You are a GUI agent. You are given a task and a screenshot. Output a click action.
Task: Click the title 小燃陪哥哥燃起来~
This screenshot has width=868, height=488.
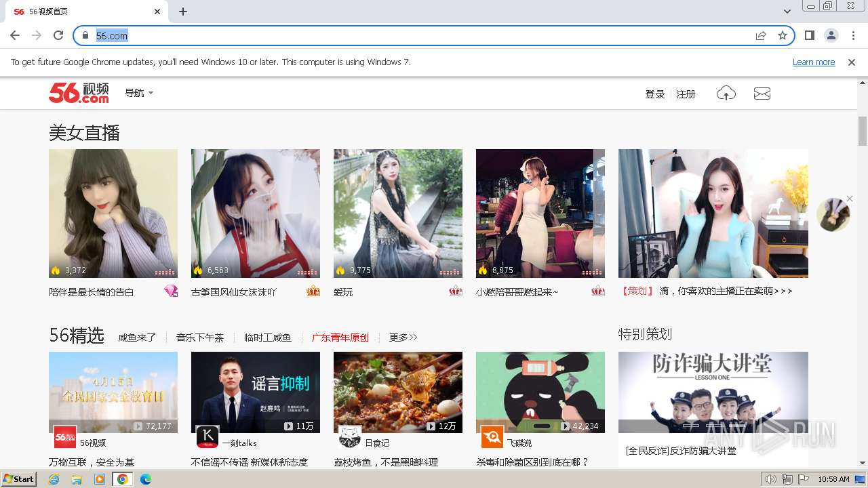coord(517,292)
